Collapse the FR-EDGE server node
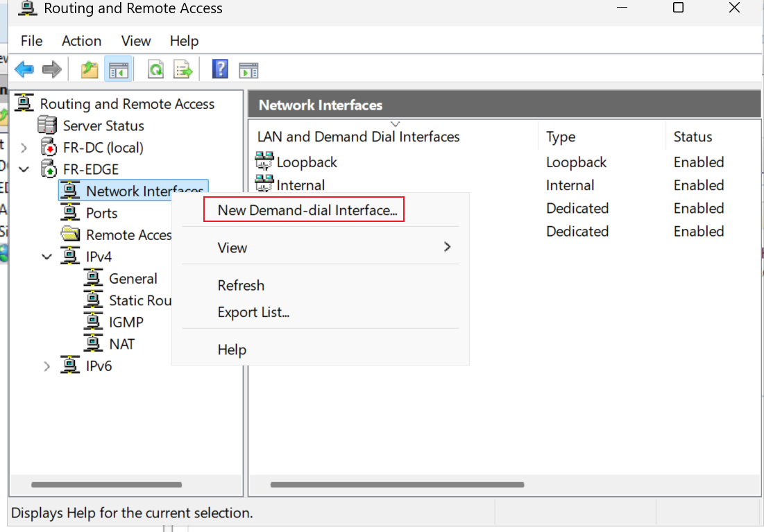Viewport: 764px width, 532px height. (x=24, y=169)
